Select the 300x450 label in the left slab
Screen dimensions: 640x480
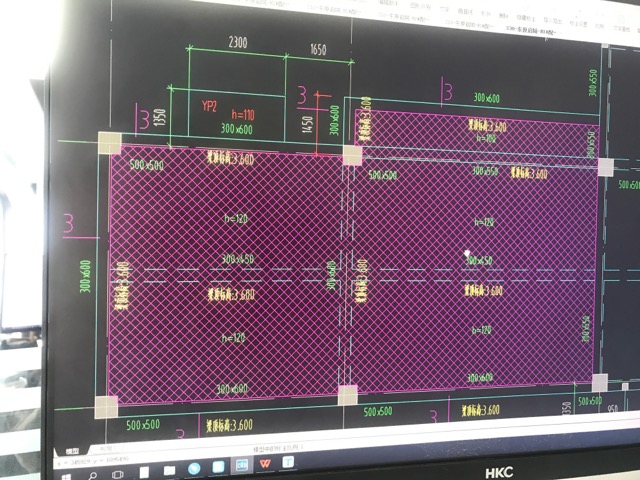tap(238, 259)
